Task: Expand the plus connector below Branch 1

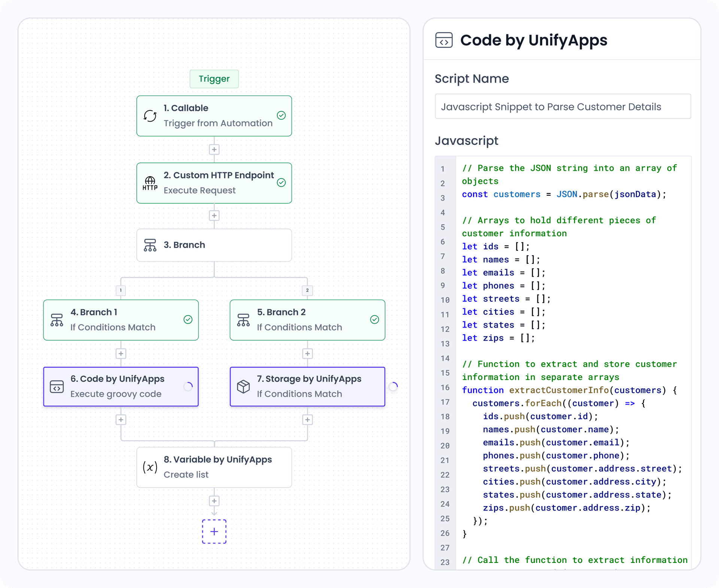Action: [x=121, y=354]
